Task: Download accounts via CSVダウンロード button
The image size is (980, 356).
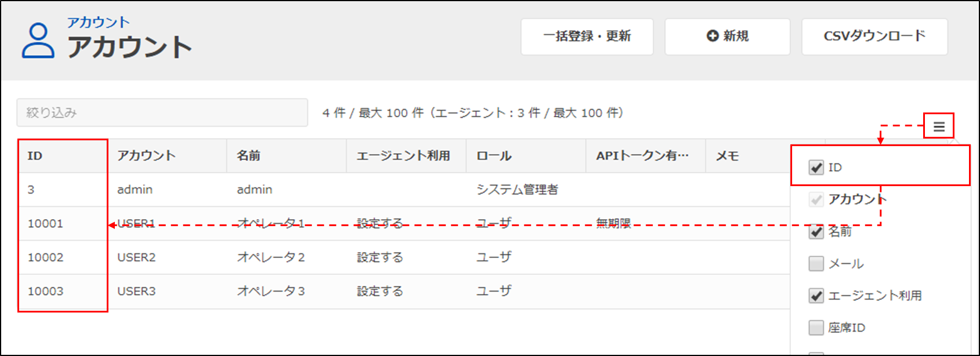Action: (874, 37)
